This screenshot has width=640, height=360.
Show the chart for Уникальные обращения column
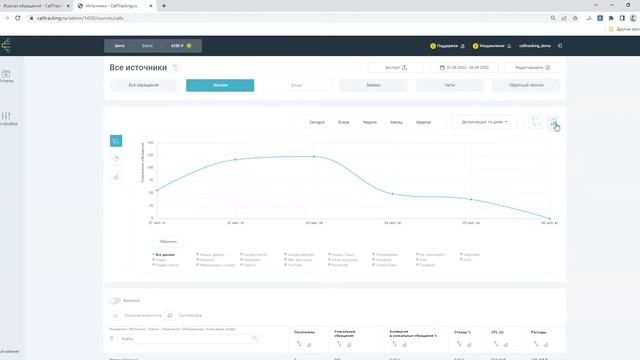349,344
